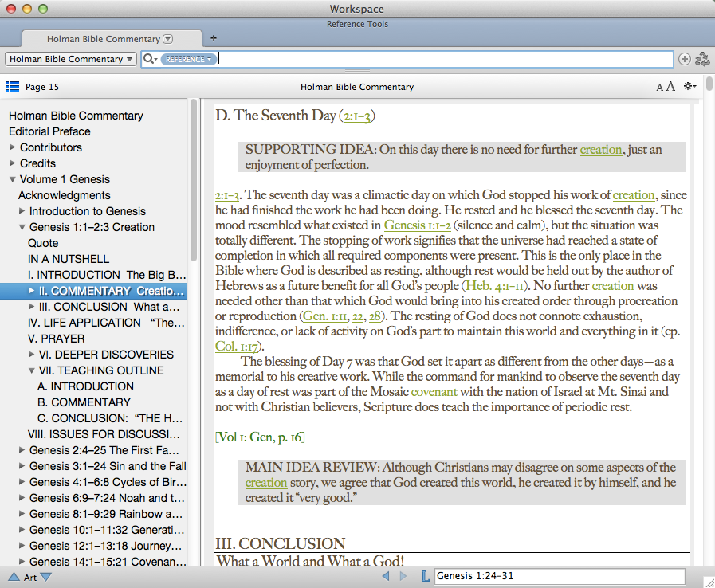
Task: Select C. CONCLUSION: "THE H… entry
Action: (x=110, y=418)
